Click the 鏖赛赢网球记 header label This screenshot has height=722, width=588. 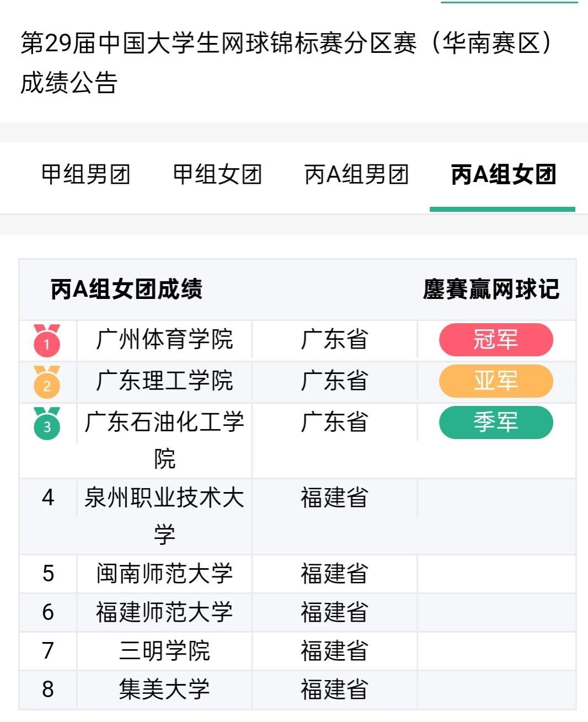pyautogui.click(x=491, y=290)
